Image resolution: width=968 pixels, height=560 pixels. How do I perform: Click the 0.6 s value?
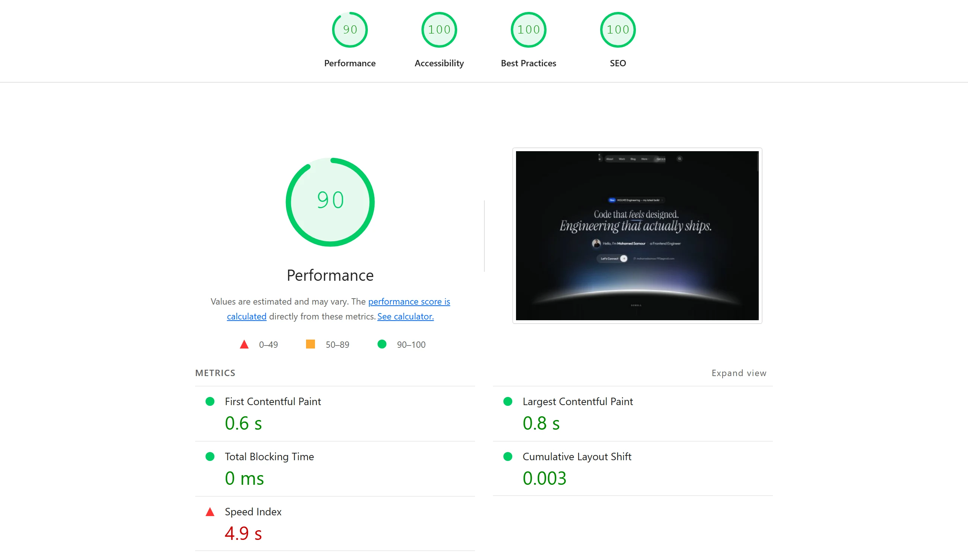pos(243,423)
